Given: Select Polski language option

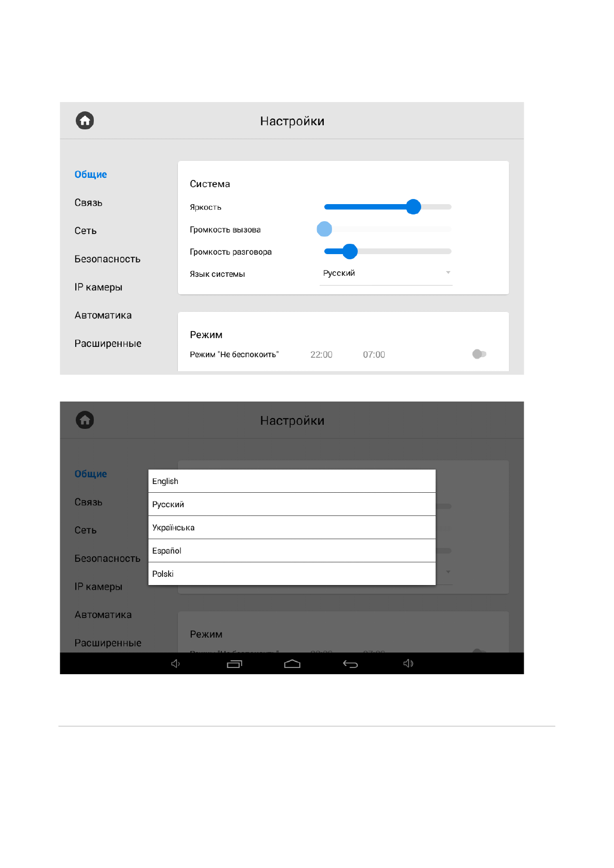Looking at the screenshot, I should click(x=291, y=574).
